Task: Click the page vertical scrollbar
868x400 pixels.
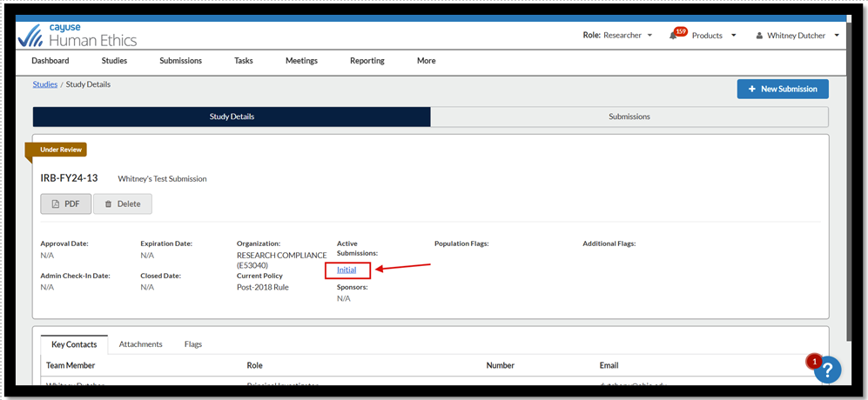Action: (x=851, y=183)
